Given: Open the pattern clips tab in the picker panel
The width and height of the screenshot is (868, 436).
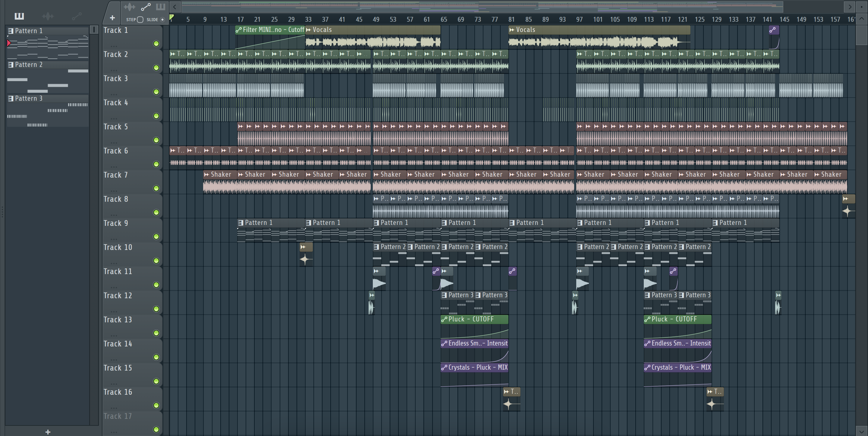Looking at the screenshot, I should tap(19, 16).
